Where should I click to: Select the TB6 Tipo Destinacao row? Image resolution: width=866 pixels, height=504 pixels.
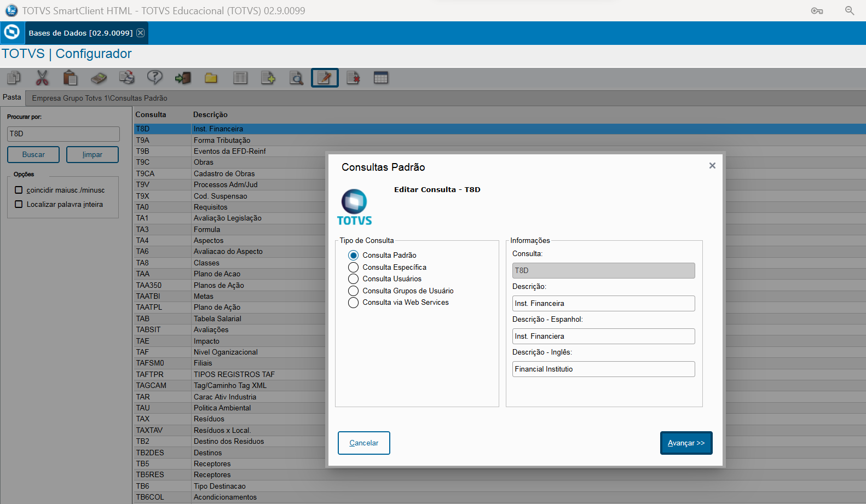point(500,486)
